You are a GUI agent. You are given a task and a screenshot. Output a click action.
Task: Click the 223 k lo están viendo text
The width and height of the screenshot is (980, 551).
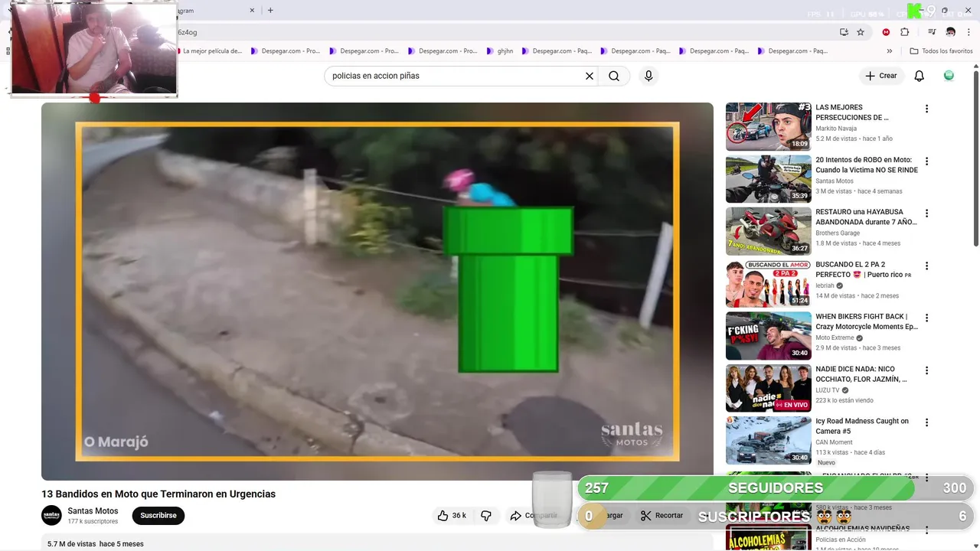pos(844,400)
